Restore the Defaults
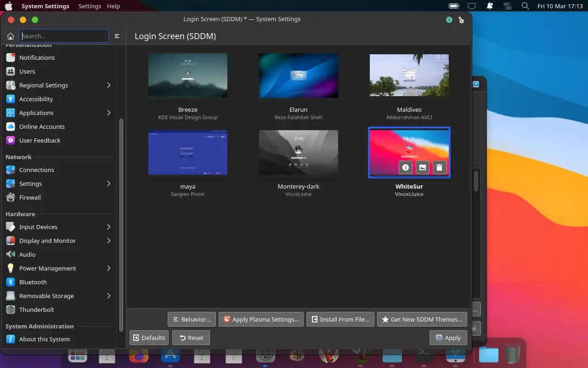The height and width of the screenshot is (368, 588). coord(149,338)
